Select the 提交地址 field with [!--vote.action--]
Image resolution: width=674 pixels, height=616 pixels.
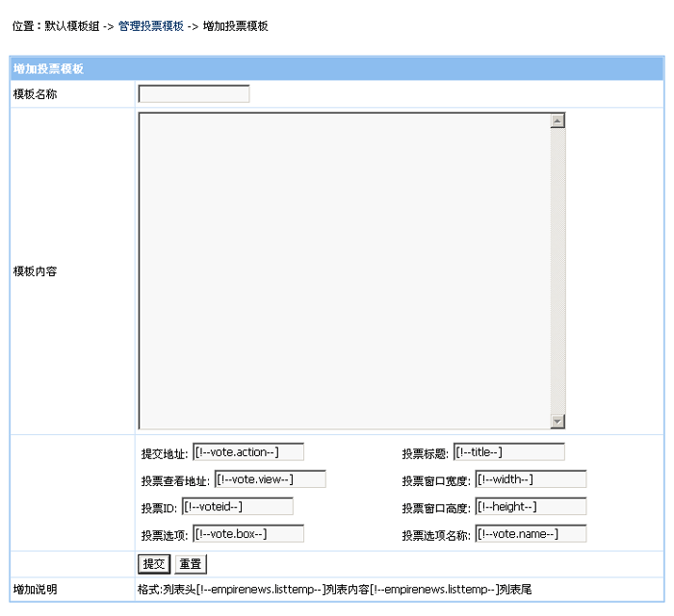tap(248, 452)
